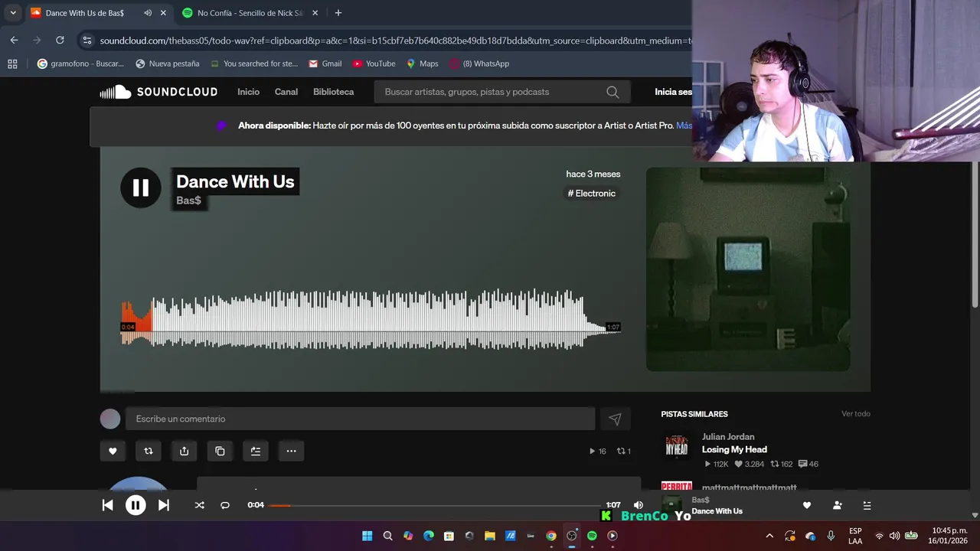Image resolution: width=980 pixels, height=551 pixels.
Task: Repost the track using the repost button
Action: click(x=149, y=452)
